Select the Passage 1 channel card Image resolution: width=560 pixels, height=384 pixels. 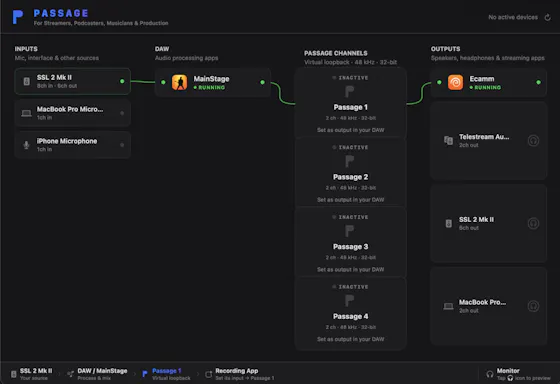pyautogui.click(x=350, y=103)
